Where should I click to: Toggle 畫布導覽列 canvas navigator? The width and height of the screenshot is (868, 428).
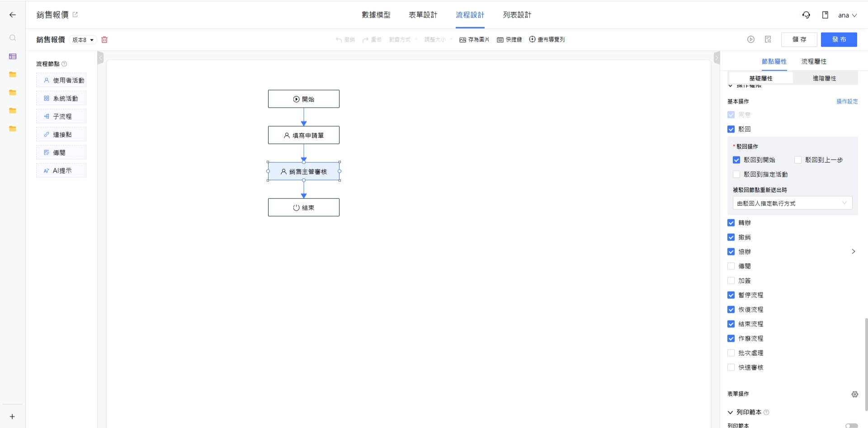point(547,39)
